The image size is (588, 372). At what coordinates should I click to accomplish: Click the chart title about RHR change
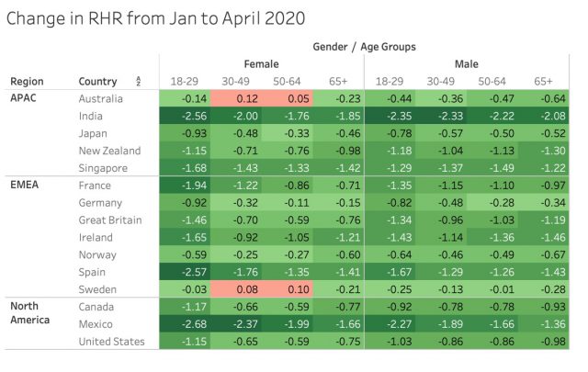(156, 17)
